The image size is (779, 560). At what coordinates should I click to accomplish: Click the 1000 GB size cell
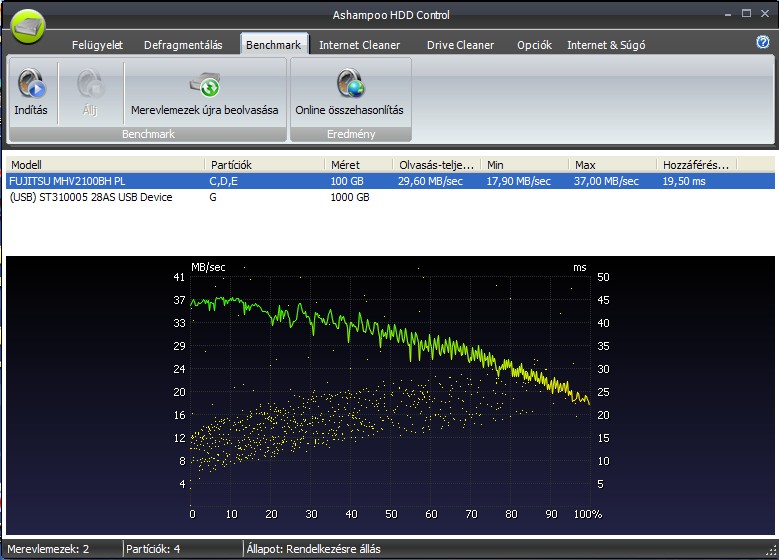pos(350,197)
